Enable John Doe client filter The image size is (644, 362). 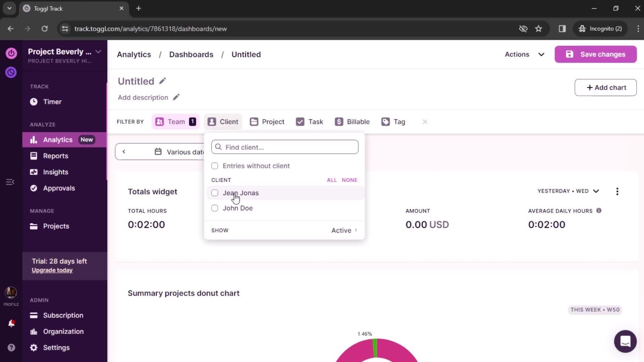coord(215,208)
